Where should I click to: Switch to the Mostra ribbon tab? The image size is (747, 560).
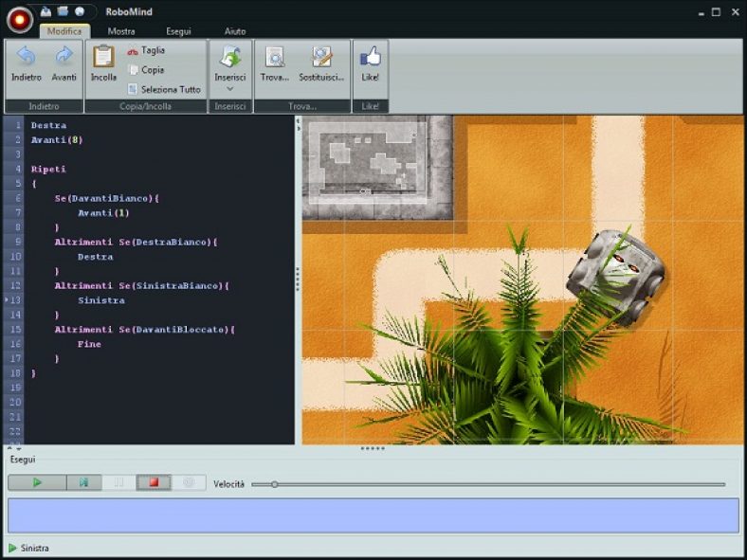[120, 31]
